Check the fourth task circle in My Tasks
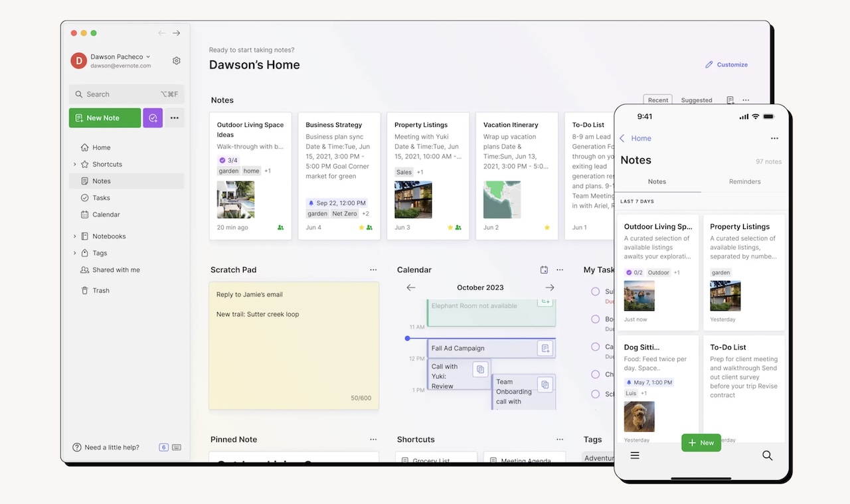The width and height of the screenshot is (850, 504). click(595, 375)
